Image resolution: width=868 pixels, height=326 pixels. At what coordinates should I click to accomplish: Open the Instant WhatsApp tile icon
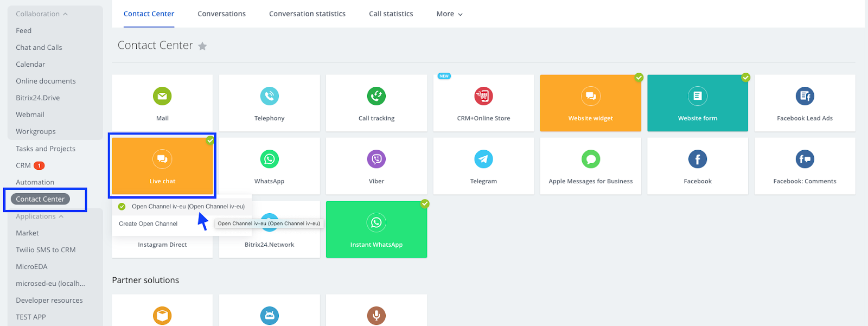[376, 222]
